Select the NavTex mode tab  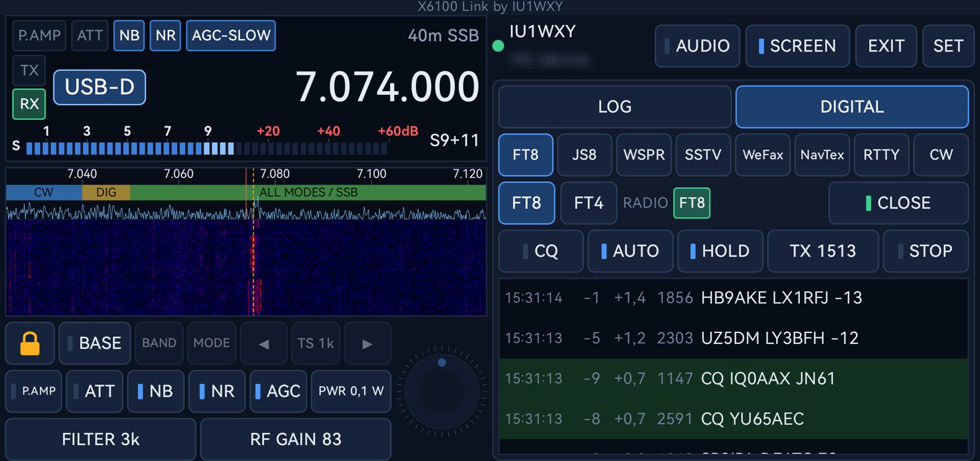pyautogui.click(x=822, y=155)
